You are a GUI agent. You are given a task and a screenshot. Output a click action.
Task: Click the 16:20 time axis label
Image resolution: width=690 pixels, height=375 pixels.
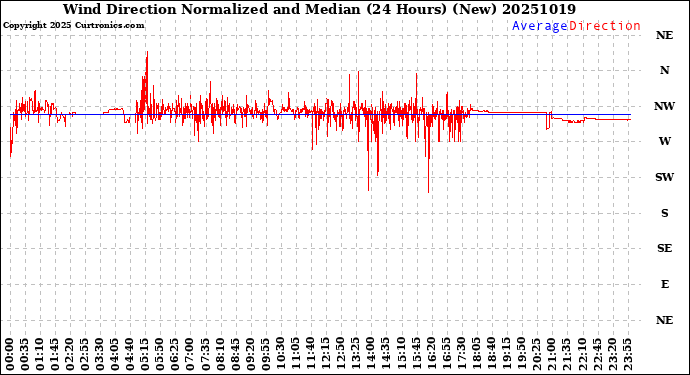pyautogui.click(x=431, y=355)
